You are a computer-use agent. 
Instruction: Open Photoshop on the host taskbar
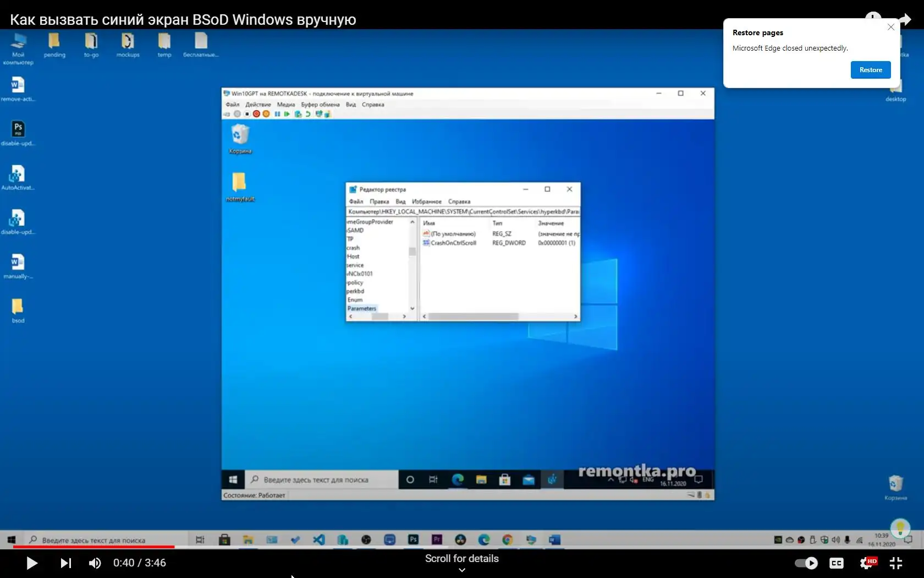coord(414,539)
